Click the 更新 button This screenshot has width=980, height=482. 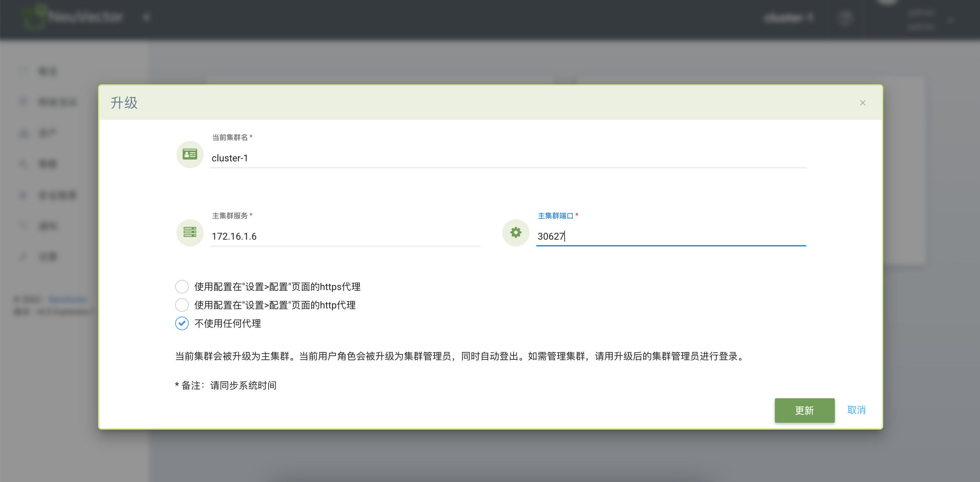804,410
